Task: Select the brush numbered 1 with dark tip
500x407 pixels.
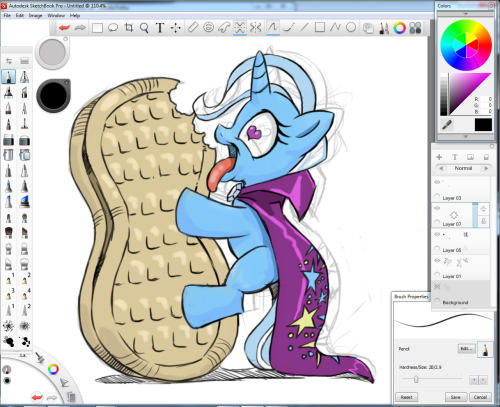Action: pos(9,279)
